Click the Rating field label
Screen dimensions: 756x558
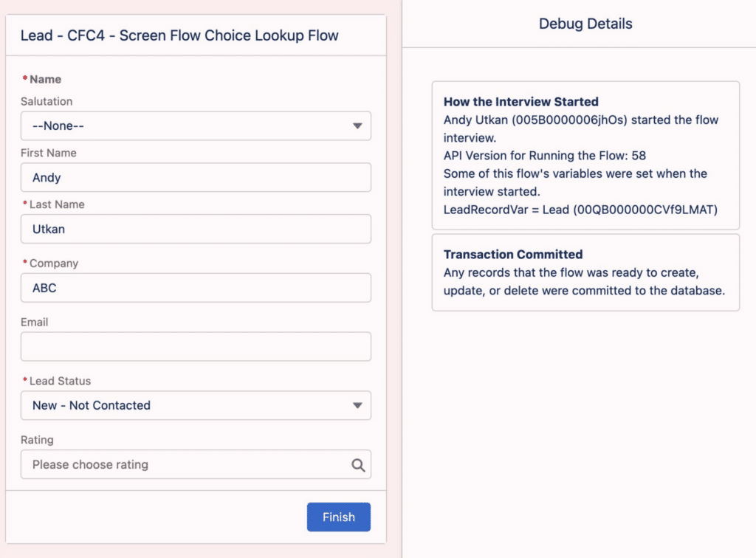point(37,440)
